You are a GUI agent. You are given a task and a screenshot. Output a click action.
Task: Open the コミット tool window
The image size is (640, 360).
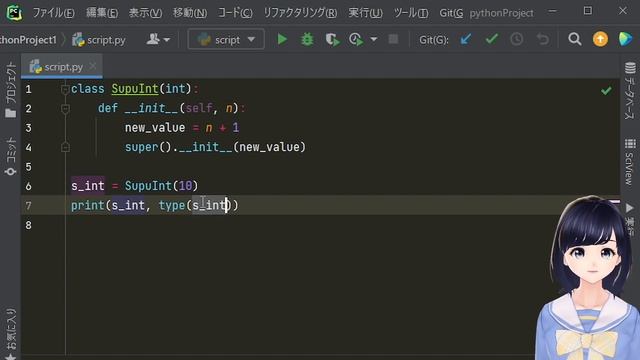(x=11, y=157)
